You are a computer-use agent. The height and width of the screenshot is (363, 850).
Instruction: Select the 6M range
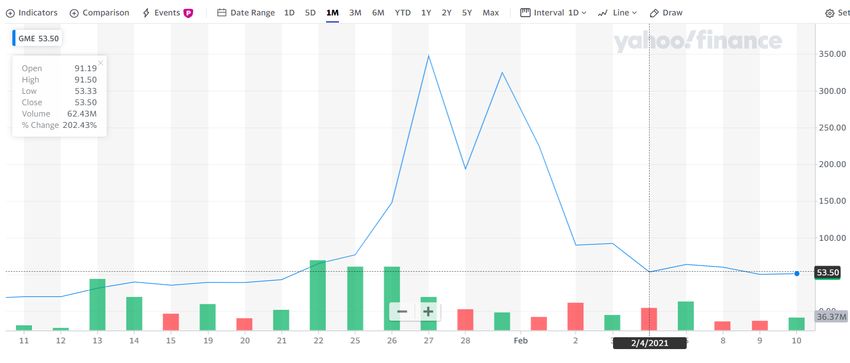pyautogui.click(x=378, y=12)
